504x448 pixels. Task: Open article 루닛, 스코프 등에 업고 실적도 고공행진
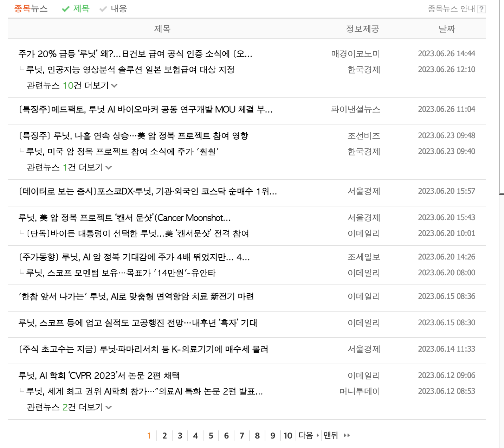(138, 323)
